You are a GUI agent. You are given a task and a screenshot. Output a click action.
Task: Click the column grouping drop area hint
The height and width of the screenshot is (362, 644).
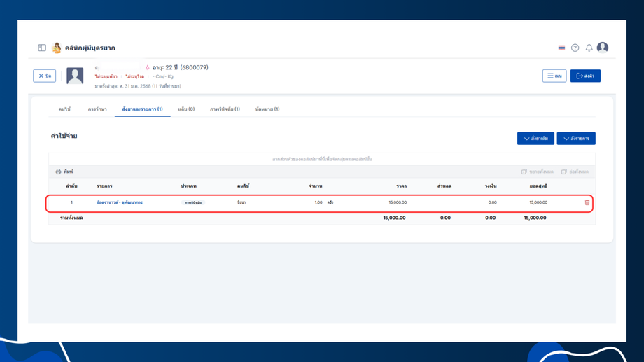(322, 159)
